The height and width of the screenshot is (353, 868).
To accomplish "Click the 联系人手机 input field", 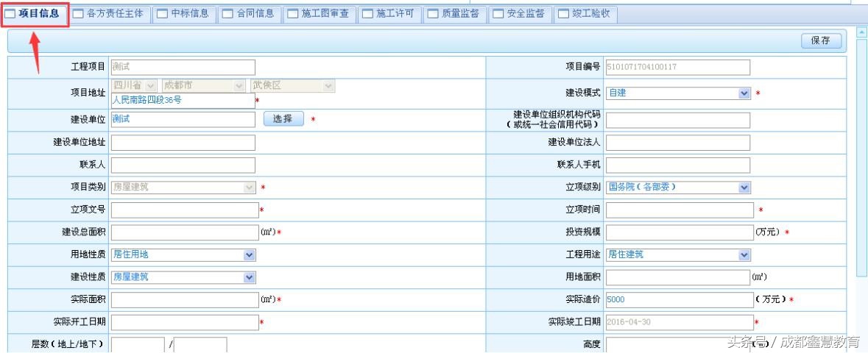I will coord(678,165).
